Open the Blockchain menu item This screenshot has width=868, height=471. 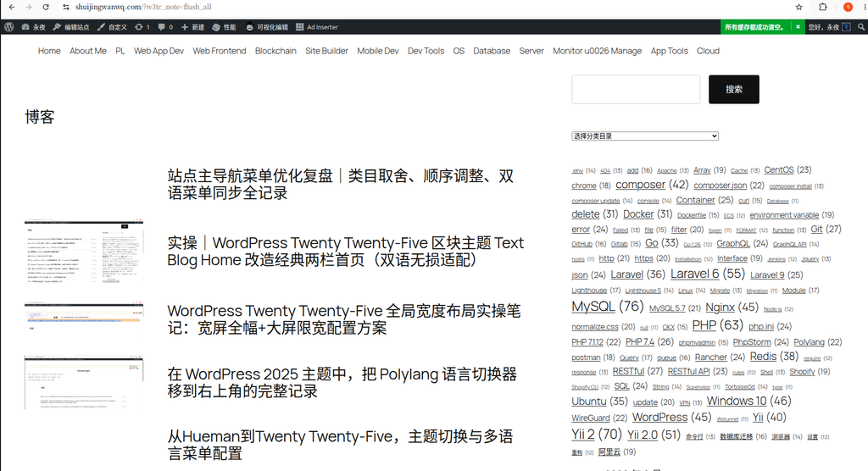coord(275,51)
